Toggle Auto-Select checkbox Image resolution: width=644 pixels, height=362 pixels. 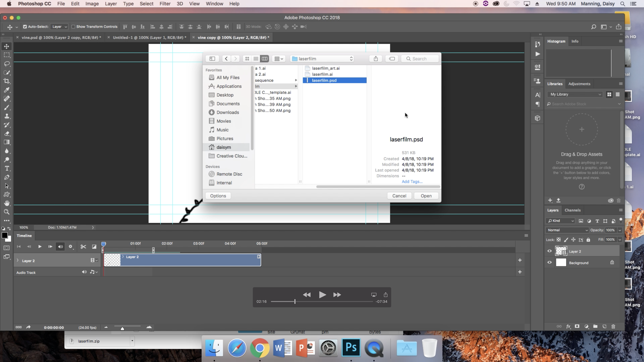25,27
